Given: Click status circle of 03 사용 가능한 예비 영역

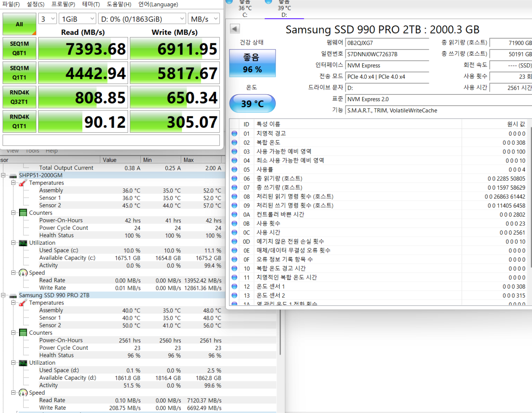Looking at the screenshot, I should [234, 151].
